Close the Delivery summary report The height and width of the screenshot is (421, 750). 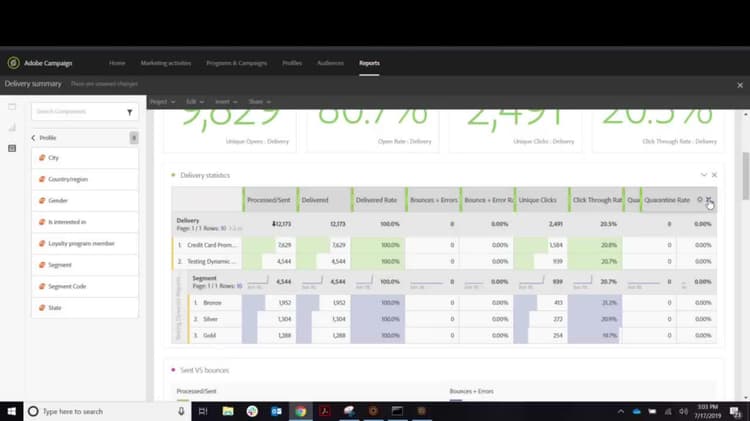coord(740,85)
